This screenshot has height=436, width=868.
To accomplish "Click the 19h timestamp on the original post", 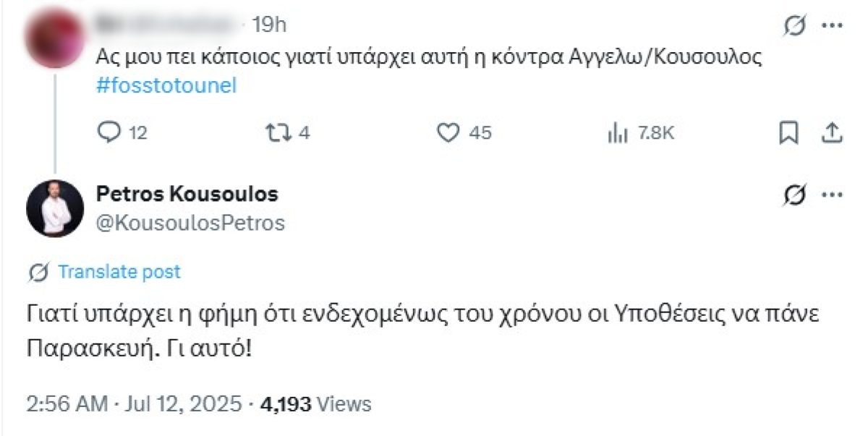I will tap(268, 22).
